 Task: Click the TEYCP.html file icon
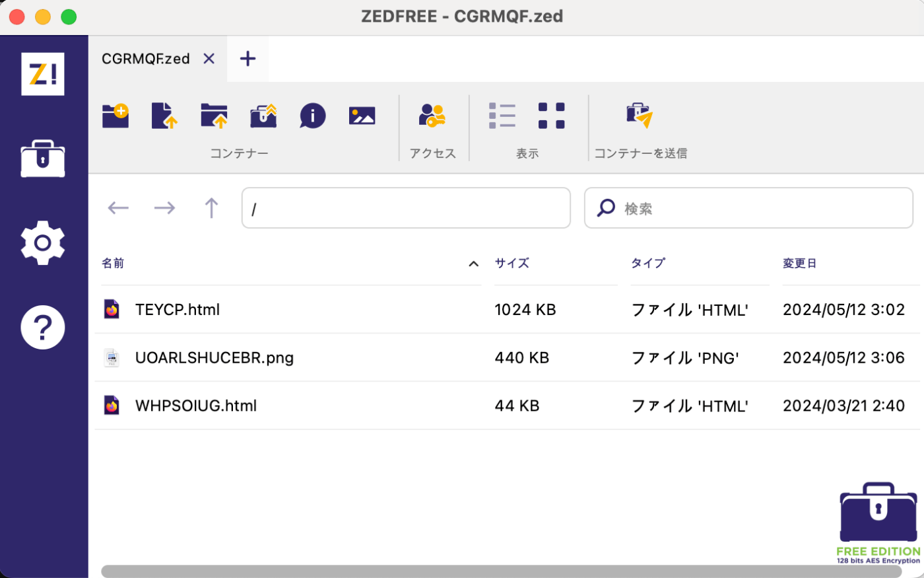112,309
